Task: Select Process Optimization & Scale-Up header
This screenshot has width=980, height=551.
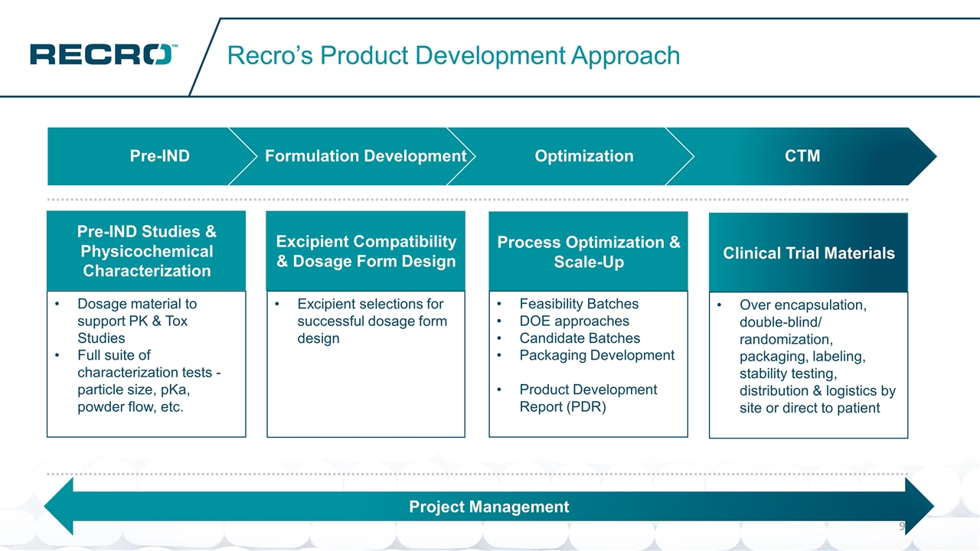Action: [588, 252]
